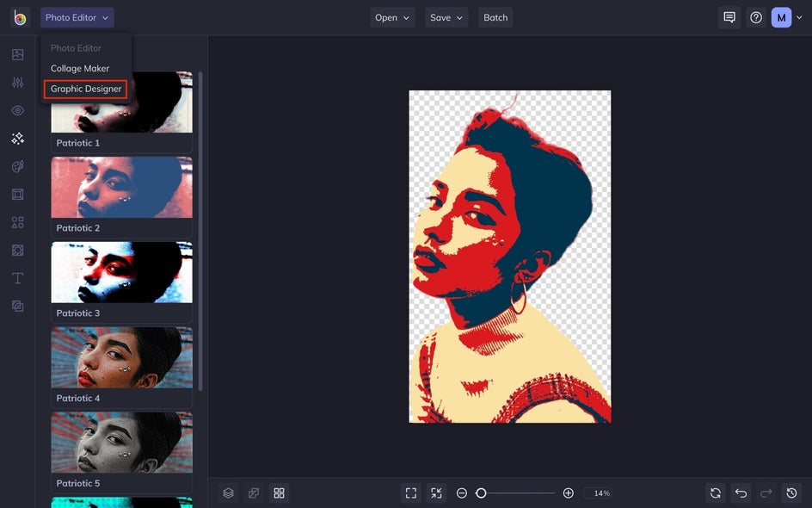This screenshot has width=812, height=508.
Task: Select Collage Maker from the menu
Action: (x=80, y=68)
